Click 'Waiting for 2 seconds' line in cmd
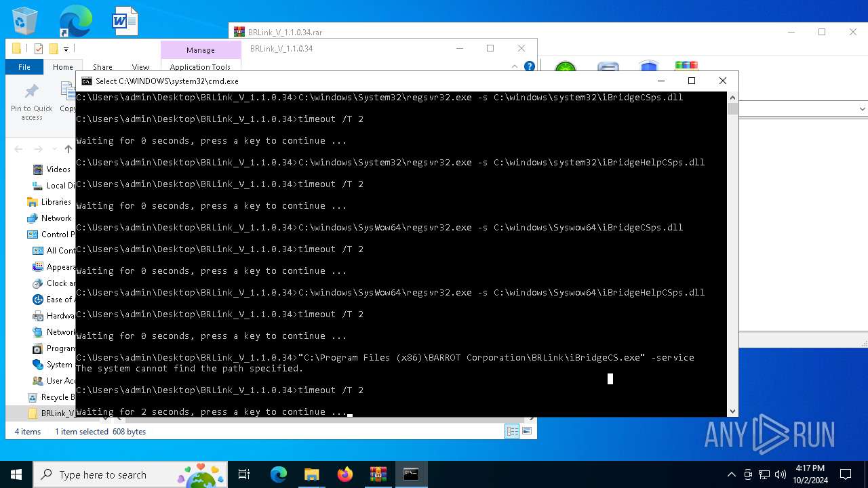This screenshot has width=868, height=488. pos(212,412)
